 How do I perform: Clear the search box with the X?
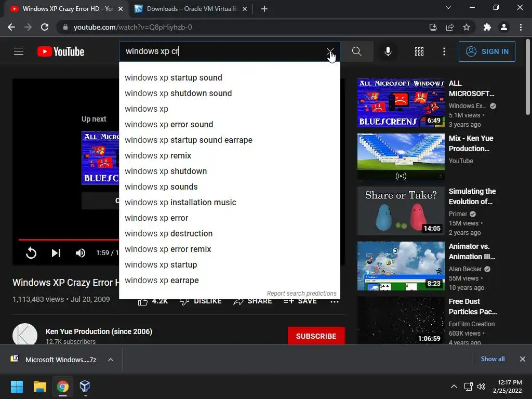(330, 51)
